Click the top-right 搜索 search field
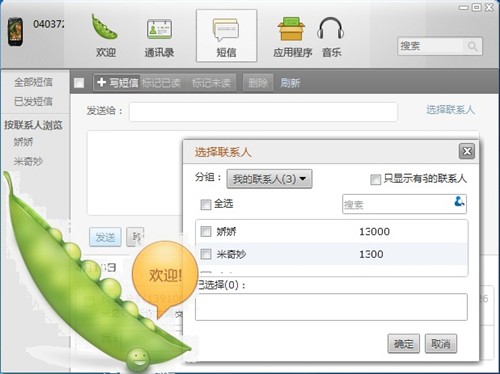Image resolution: width=500 pixels, height=374 pixels. 439,46
